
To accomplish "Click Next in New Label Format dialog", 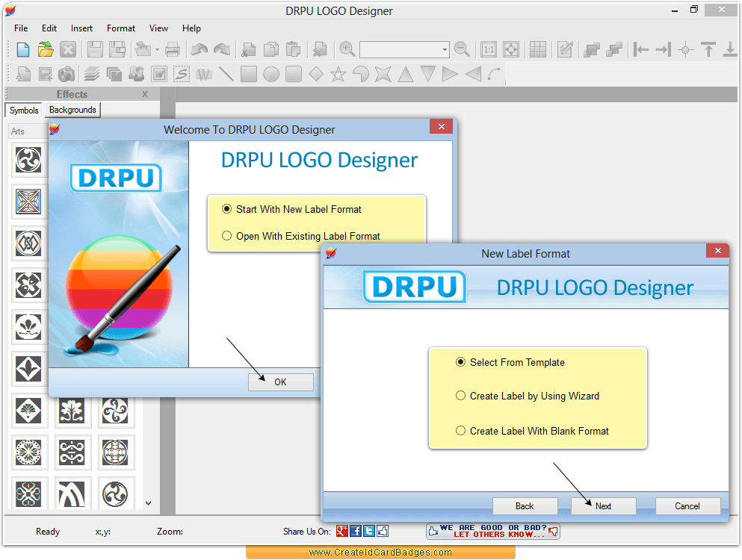I will click(603, 506).
